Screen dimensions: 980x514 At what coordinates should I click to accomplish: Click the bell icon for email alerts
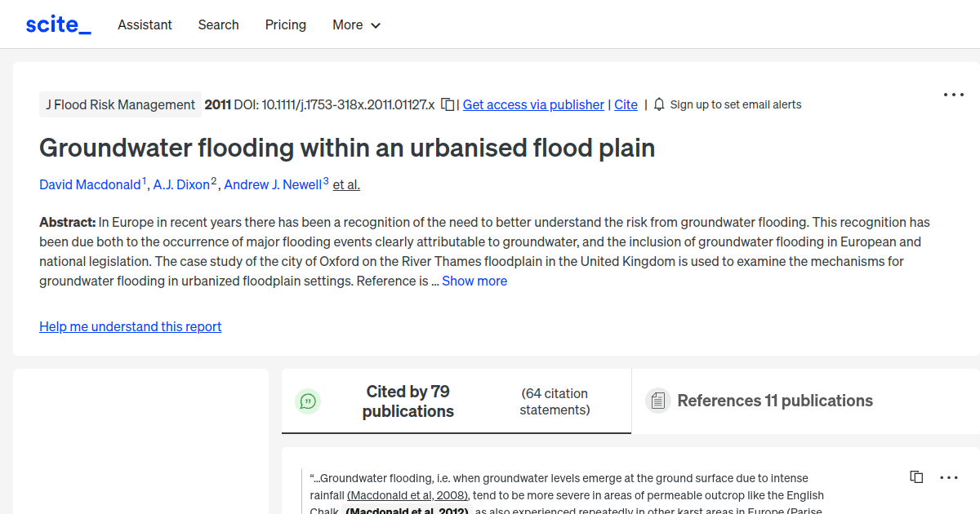coord(658,104)
